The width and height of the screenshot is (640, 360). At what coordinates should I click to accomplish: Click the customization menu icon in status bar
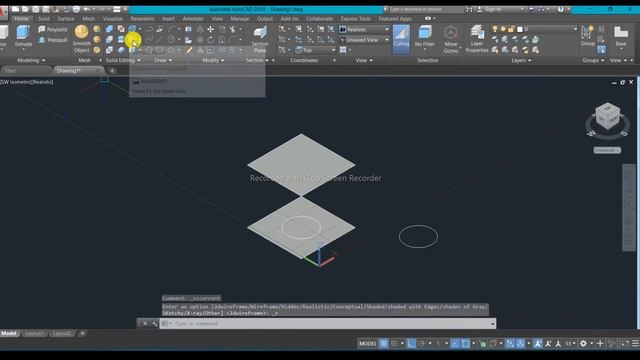pyautogui.click(x=636, y=344)
